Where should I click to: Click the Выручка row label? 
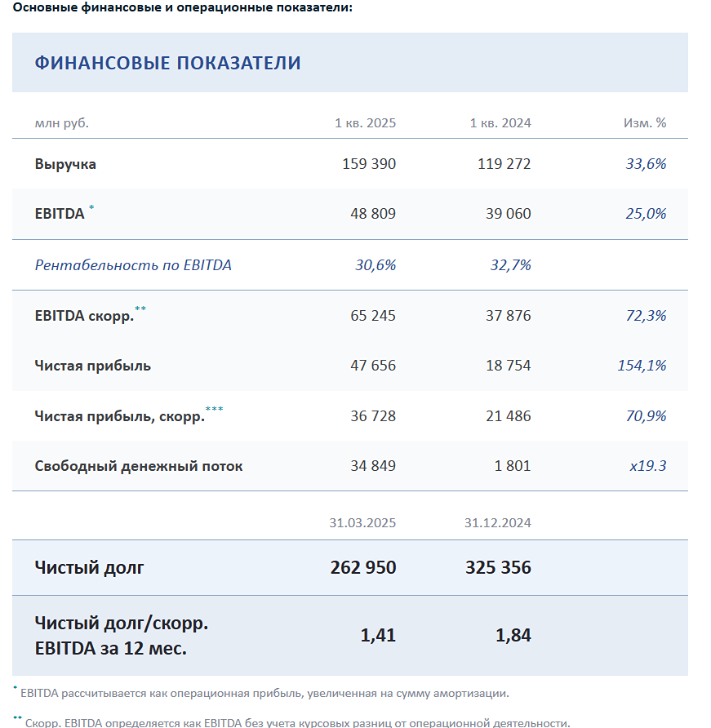[65, 164]
